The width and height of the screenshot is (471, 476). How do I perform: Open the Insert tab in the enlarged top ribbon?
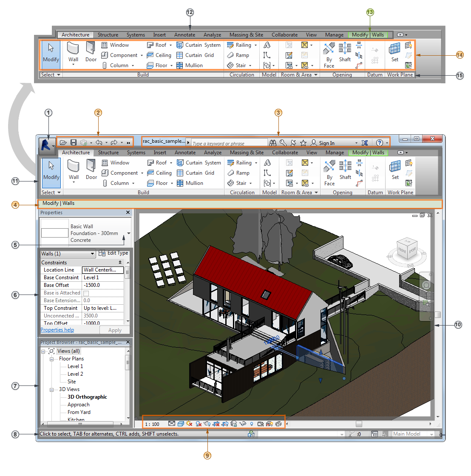click(159, 34)
